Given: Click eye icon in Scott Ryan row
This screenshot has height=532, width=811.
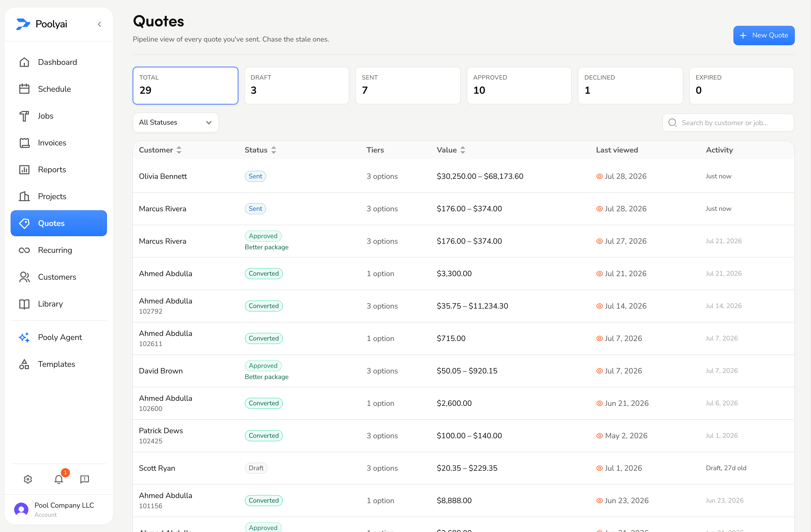Looking at the screenshot, I should [x=599, y=468].
